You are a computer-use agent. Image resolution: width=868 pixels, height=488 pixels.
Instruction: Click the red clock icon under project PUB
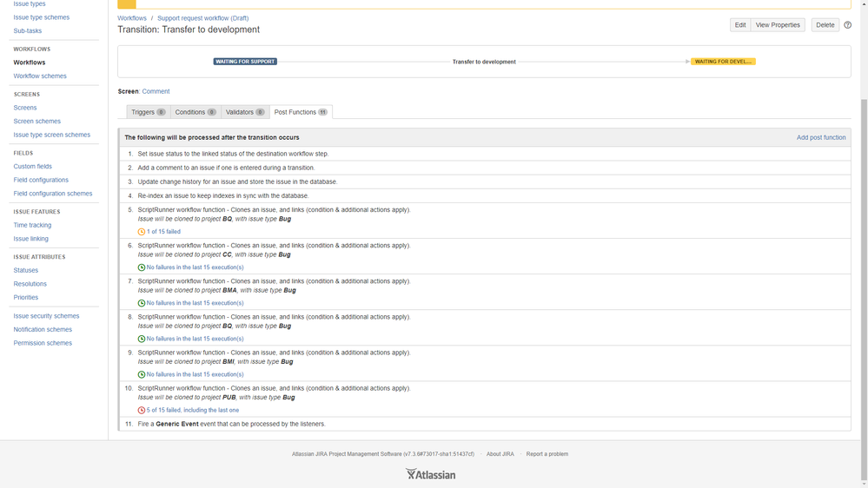(x=141, y=411)
